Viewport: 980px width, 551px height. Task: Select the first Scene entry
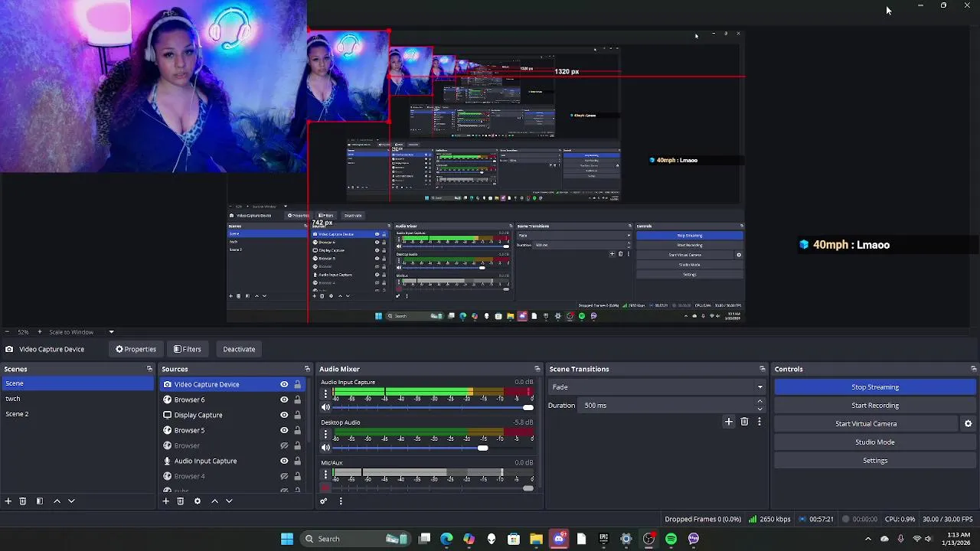[x=77, y=383]
